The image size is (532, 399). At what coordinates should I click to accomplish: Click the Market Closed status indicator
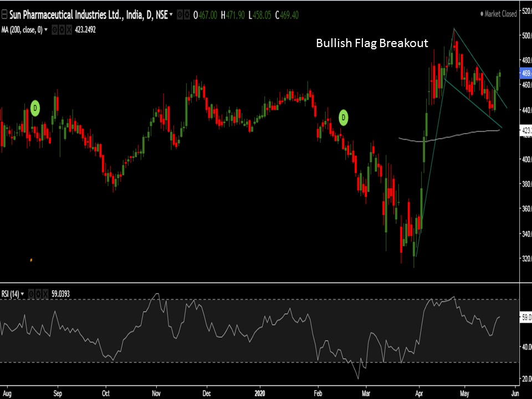[x=498, y=14]
